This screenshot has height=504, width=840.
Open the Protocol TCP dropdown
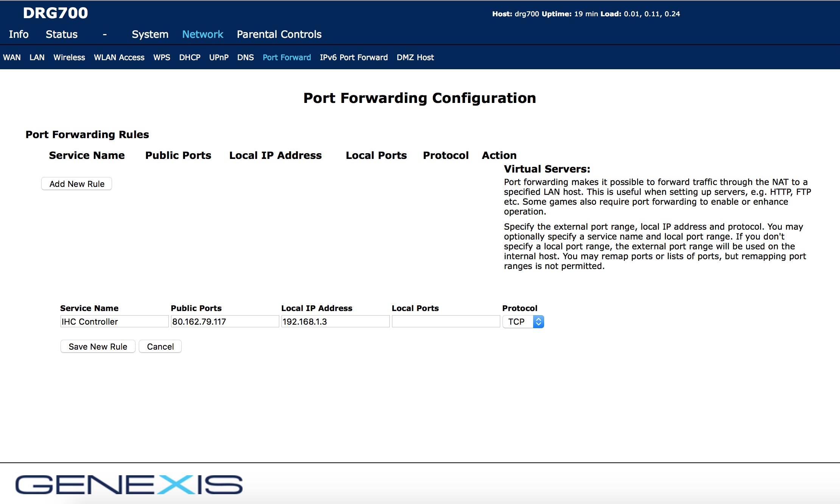click(523, 322)
